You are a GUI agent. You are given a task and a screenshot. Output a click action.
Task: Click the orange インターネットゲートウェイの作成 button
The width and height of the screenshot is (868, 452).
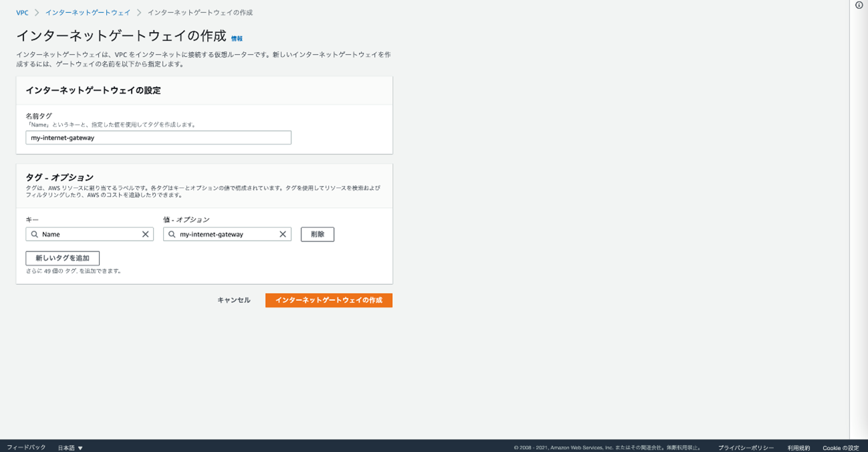(x=328, y=300)
